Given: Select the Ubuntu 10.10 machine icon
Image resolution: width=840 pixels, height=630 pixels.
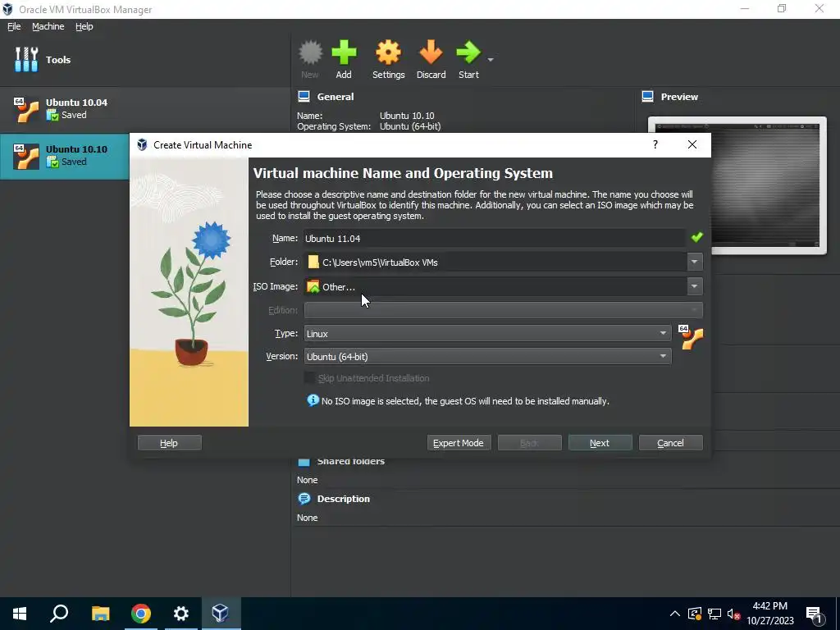Looking at the screenshot, I should point(26,157).
